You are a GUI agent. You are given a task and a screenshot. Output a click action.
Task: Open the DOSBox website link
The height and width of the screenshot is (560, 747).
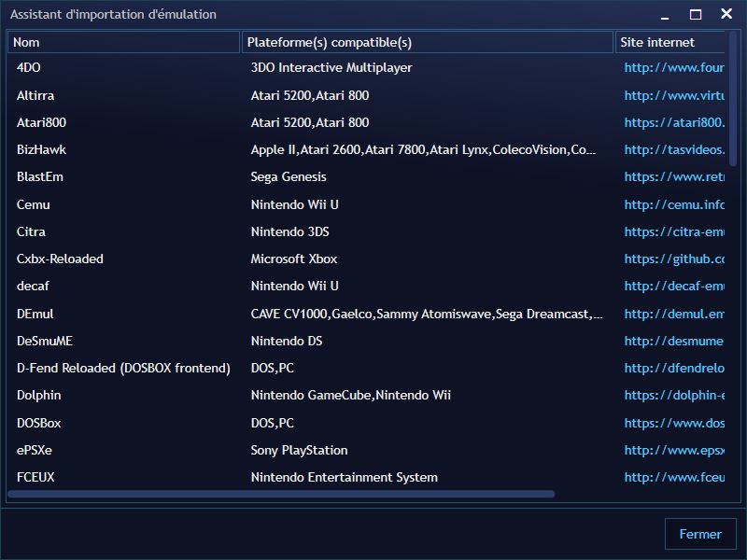coord(674,423)
